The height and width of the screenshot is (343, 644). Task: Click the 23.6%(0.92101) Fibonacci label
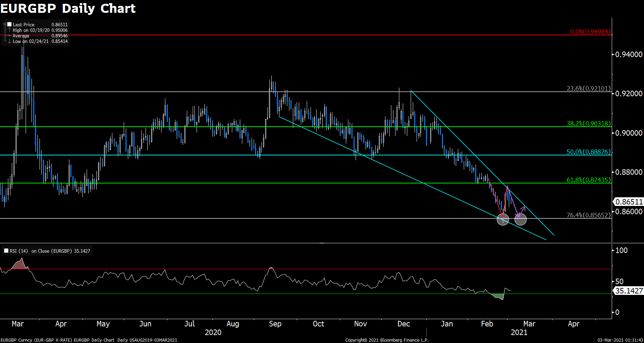(589, 88)
